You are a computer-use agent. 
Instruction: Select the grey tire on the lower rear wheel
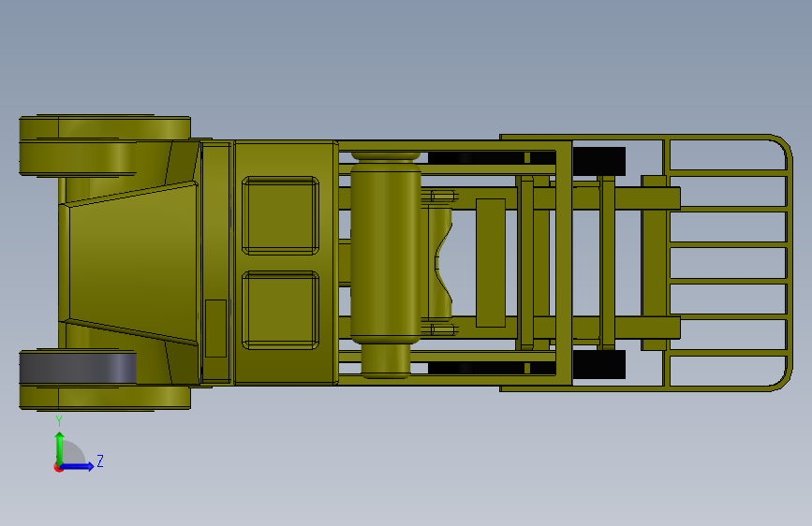[78, 368]
